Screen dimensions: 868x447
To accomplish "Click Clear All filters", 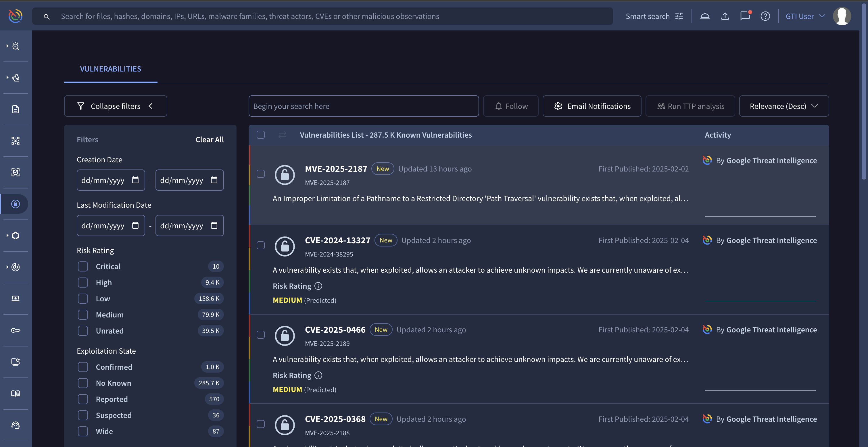I will (210, 139).
